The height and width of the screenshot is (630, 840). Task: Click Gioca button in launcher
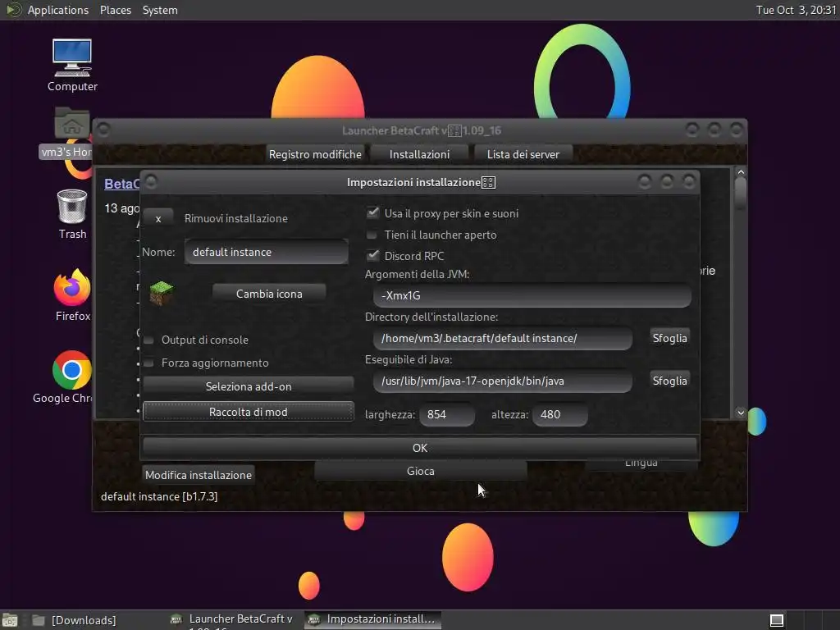(421, 471)
